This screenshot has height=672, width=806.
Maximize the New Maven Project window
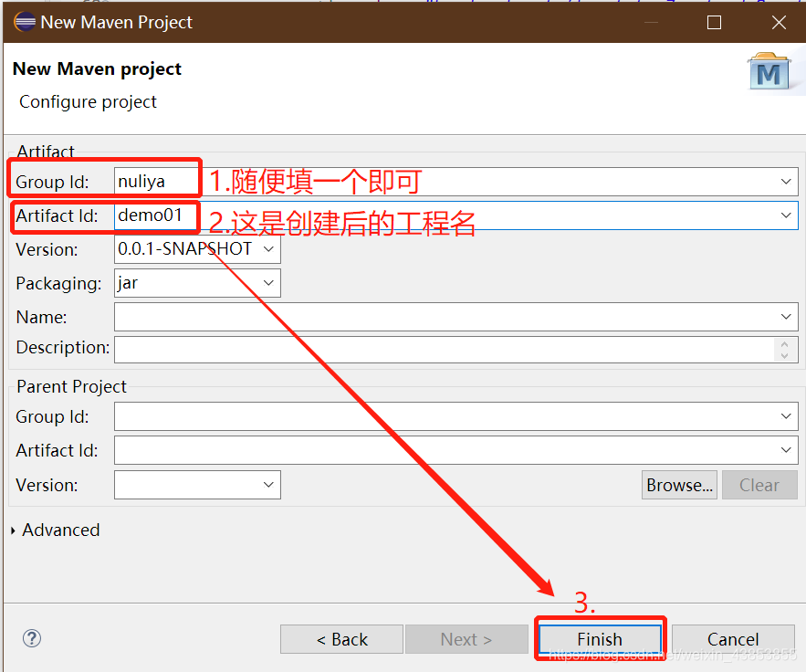click(714, 22)
